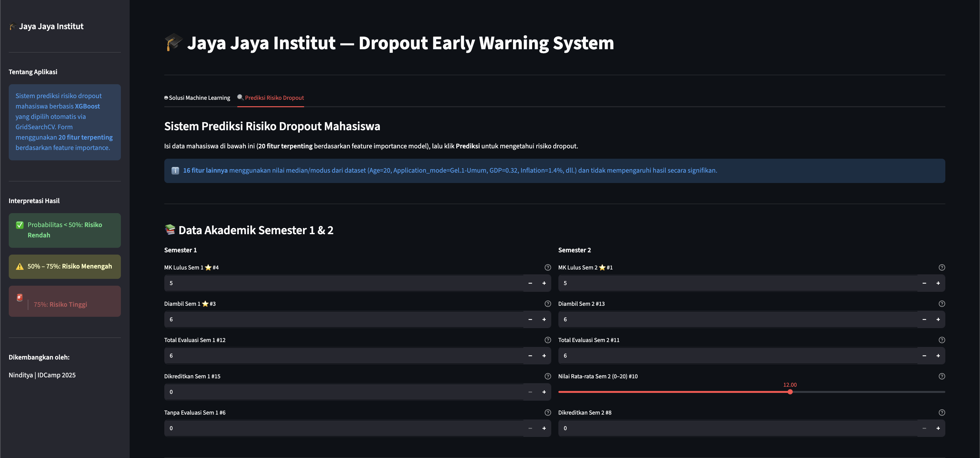
Task: Focus the Dikreditkan Sem 1 input
Action: pyautogui.click(x=344, y=392)
